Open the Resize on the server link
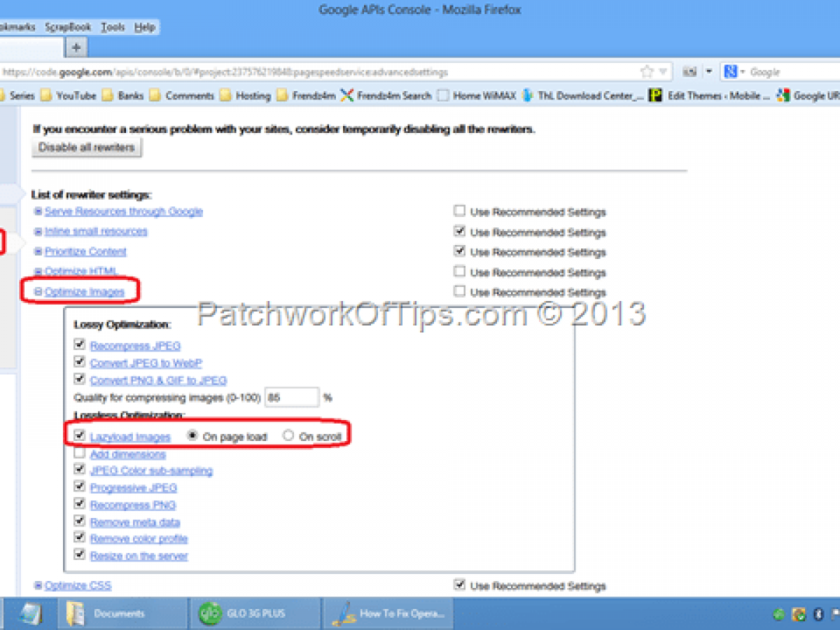The width and height of the screenshot is (840, 630). 139,556
